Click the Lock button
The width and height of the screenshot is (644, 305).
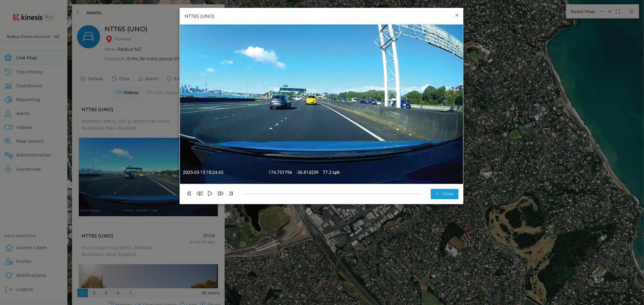[188, 304]
